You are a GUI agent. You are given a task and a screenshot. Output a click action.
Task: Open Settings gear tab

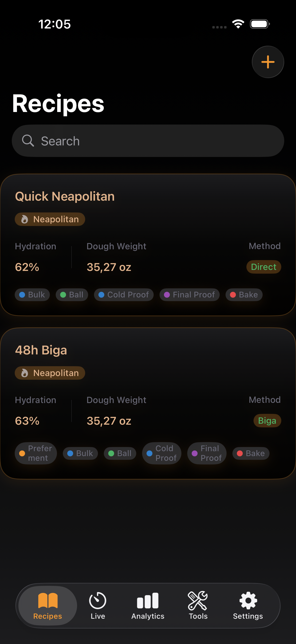pyautogui.click(x=248, y=605)
